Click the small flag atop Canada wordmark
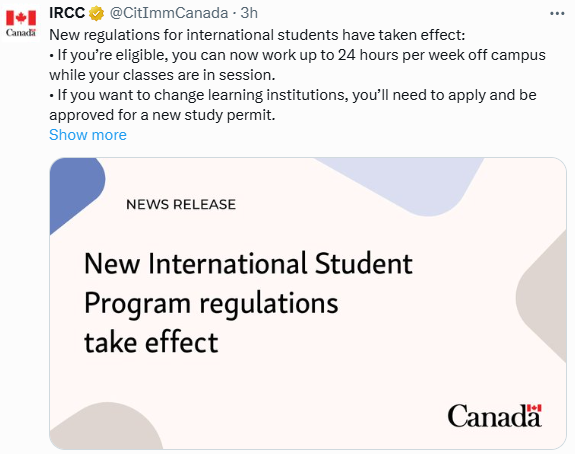This screenshot has height=454, width=575. click(535, 408)
